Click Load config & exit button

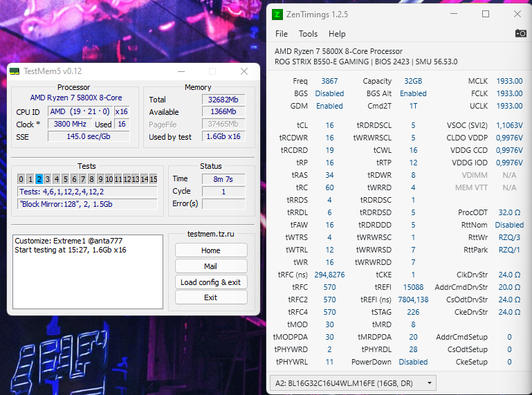(211, 282)
